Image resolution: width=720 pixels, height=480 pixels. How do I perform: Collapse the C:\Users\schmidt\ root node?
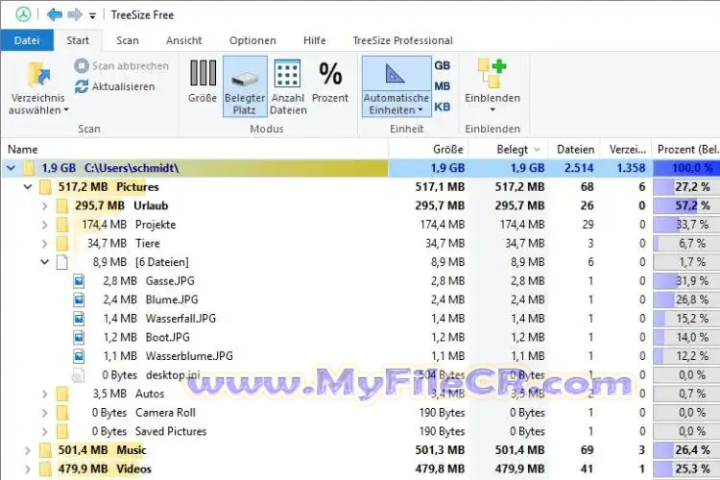click(x=11, y=168)
